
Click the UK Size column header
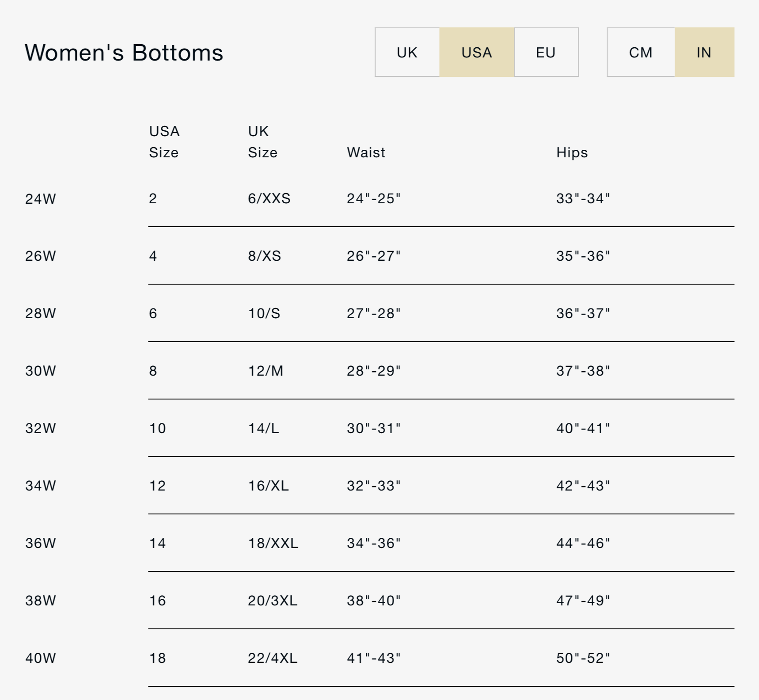[x=262, y=142]
